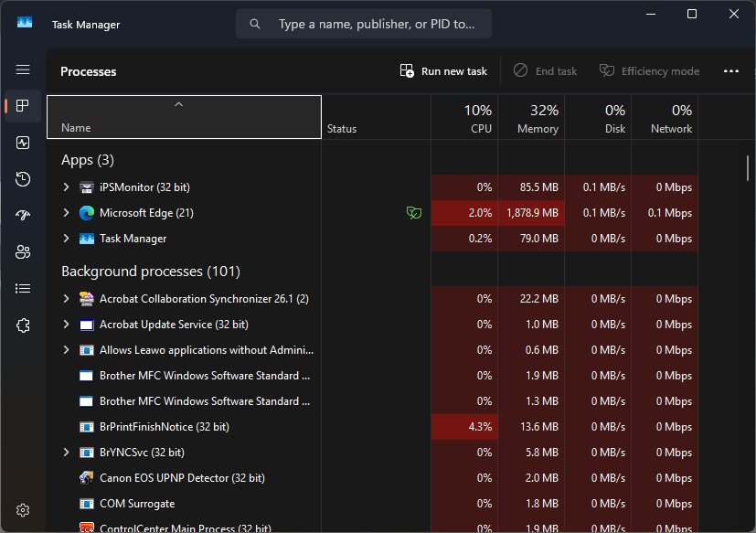This screenshot has width=756, height=533.
Task: Click Acrobat Collaboration memory 22.2 MB
Action: [539, 299]
